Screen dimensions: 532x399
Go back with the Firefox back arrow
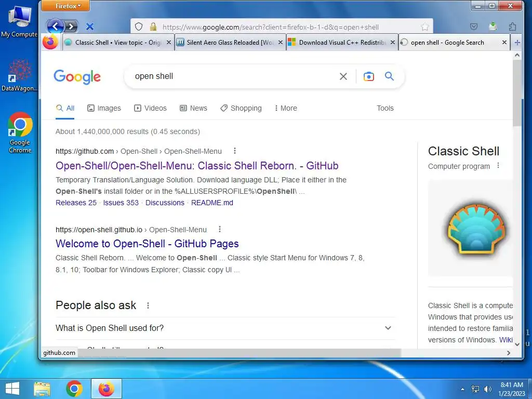(55, 26)
